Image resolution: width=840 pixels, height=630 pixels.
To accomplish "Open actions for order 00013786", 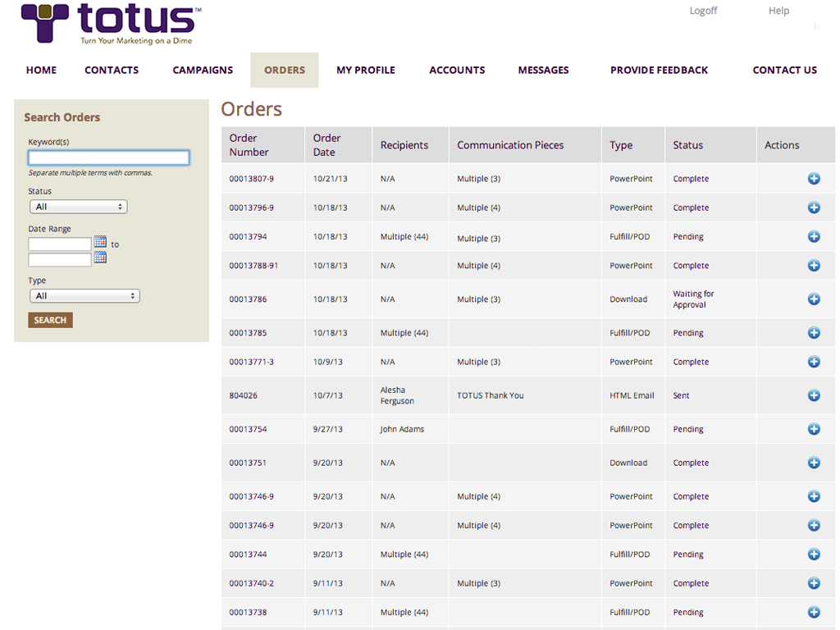I will click(x=814, y=299).
